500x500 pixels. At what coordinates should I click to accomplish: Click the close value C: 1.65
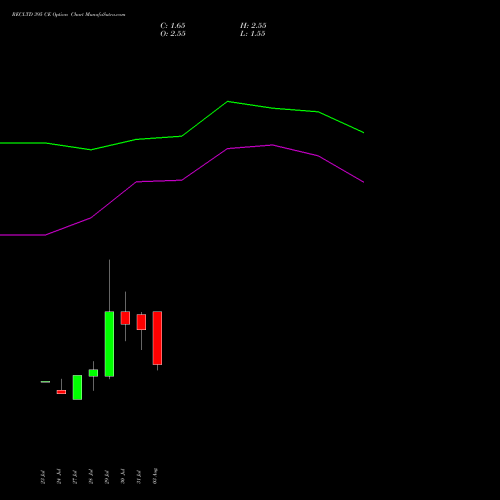(x=173, y=26)
